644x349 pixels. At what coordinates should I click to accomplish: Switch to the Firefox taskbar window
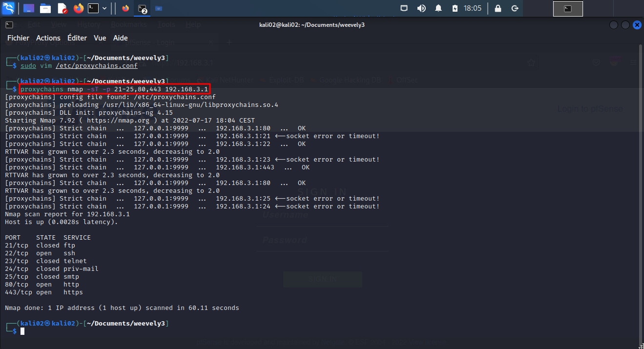point(125,8)
